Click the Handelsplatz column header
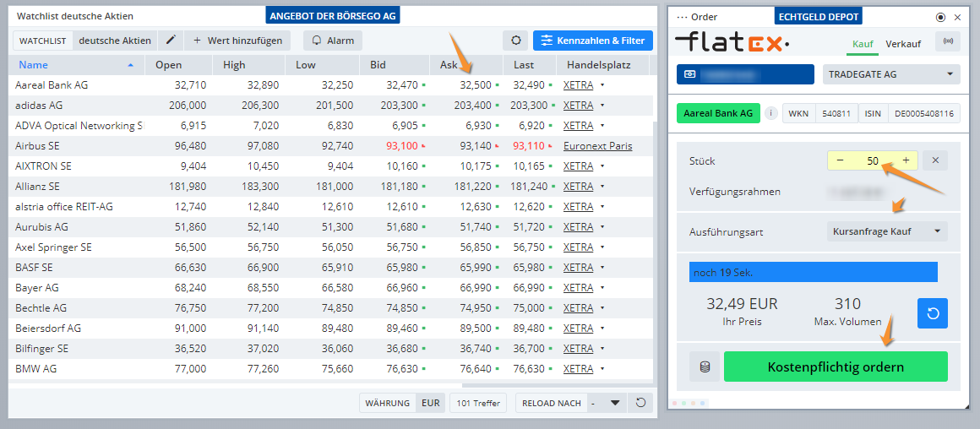Image resolution: width=980 pixels, height=429 pixels. pos(602,65)
